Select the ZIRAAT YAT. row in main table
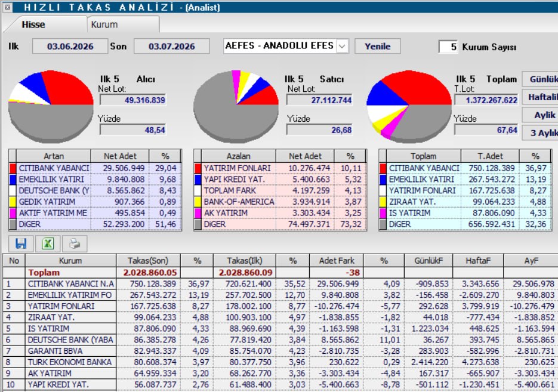Image resolution: width=558 pixels, height=392 pixels. point(280,317)
